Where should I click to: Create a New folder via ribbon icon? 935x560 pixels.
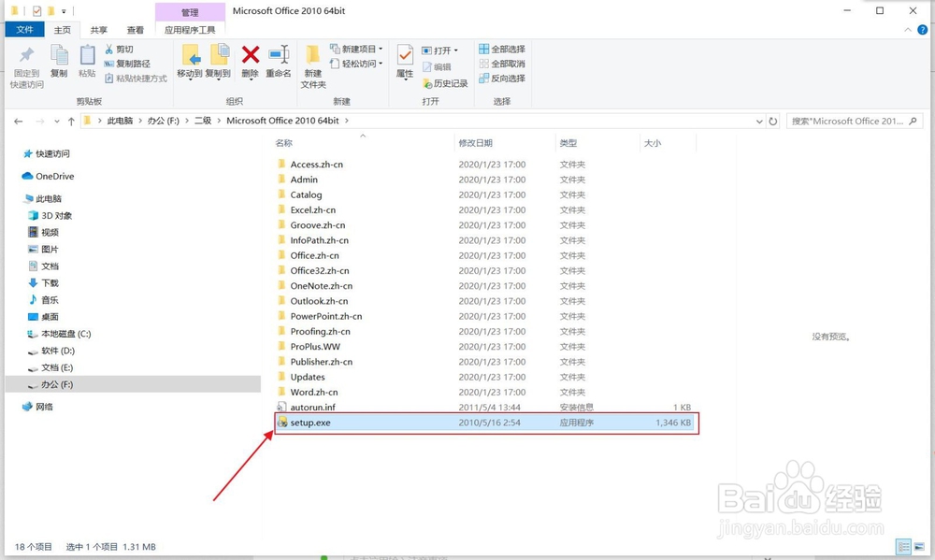[312, 54]
